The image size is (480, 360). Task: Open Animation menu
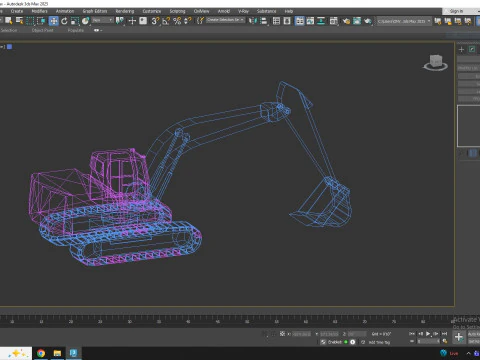click(x=65, y=11)
